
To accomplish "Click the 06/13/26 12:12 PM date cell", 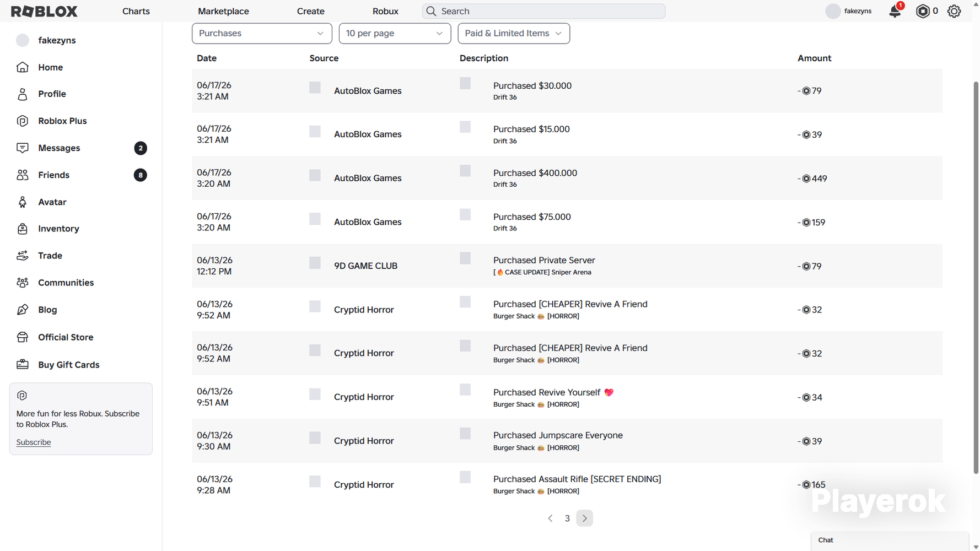I will coord(214,266).
